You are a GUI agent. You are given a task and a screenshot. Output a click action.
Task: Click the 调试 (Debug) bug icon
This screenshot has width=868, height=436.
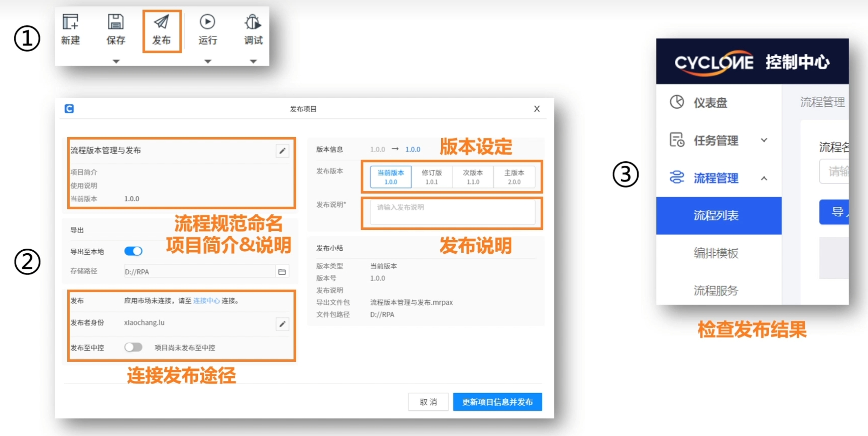(253, 23)
